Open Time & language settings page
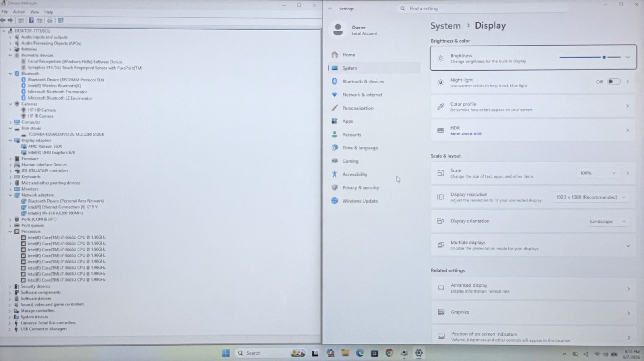 pos(360,148)
